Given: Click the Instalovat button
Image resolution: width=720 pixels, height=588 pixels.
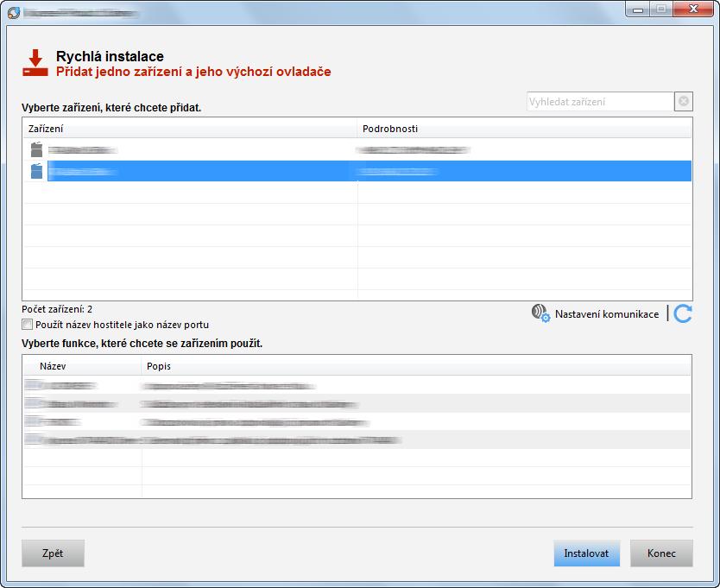Looking at the screenshot, I should [x=586, y=553].
